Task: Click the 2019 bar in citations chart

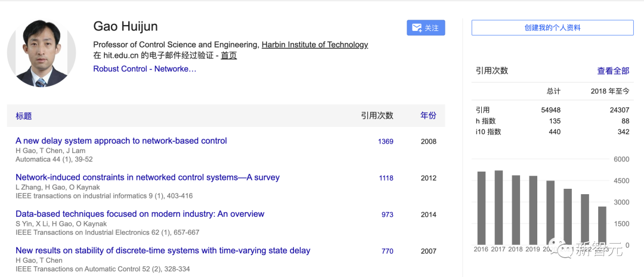Action: click(533, 210)
